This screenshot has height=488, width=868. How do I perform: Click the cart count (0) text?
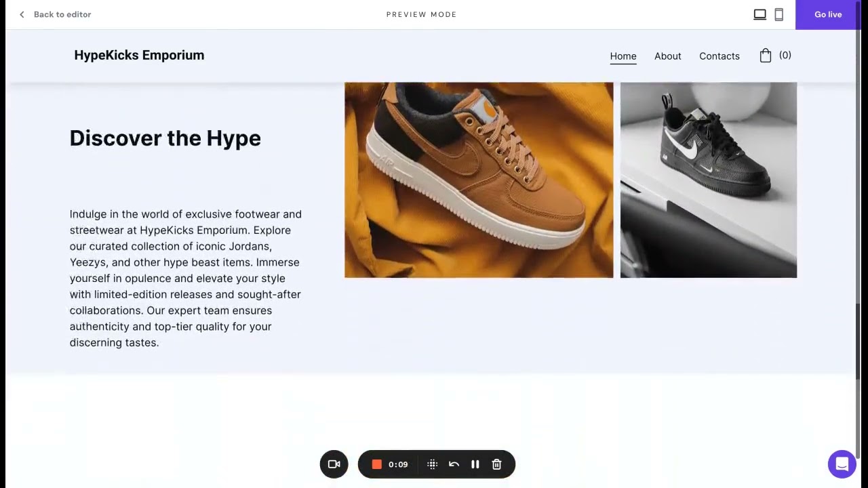pos(785,56)
